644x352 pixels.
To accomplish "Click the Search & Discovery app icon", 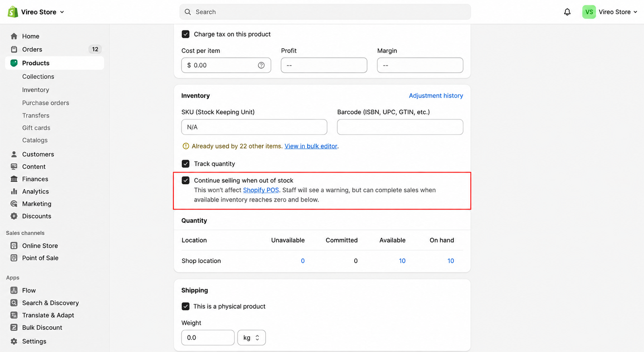I will tap(14, 303).
